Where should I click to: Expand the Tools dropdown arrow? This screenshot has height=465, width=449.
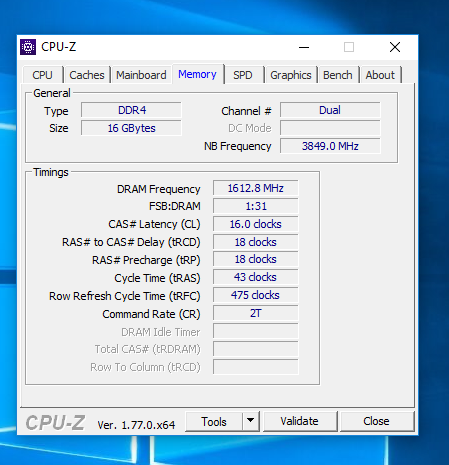tap(251, 422)
